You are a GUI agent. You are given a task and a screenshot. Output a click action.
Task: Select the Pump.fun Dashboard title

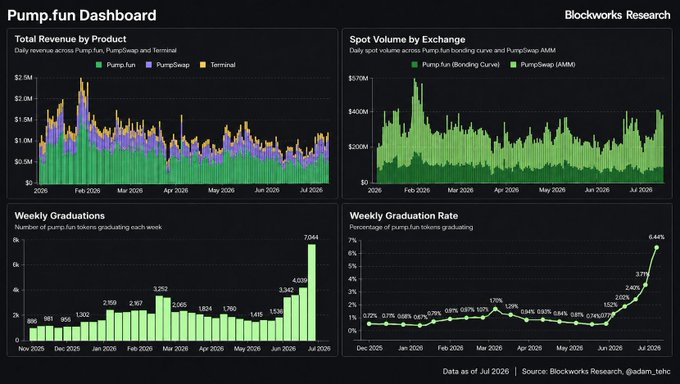[82, 15]
